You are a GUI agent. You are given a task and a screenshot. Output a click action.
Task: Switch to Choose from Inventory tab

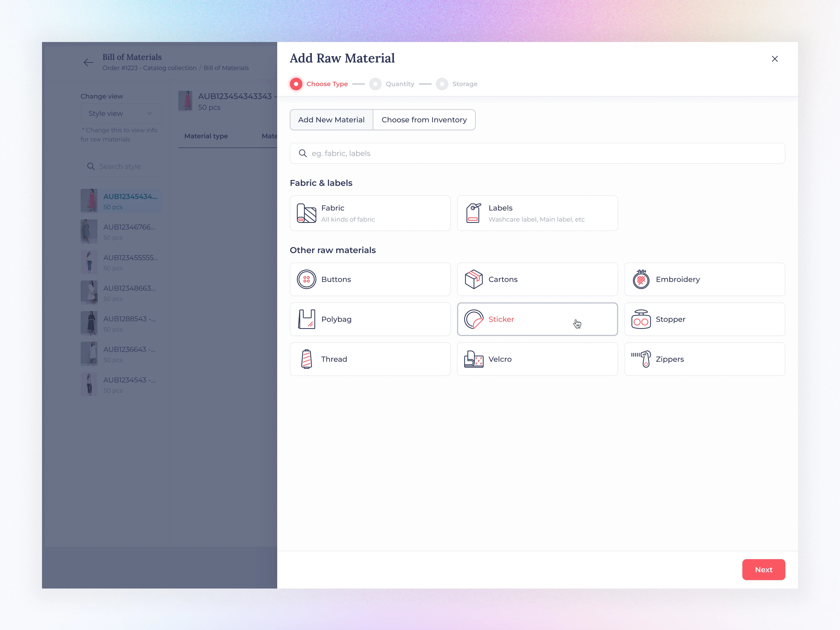(x=424, y=120)
